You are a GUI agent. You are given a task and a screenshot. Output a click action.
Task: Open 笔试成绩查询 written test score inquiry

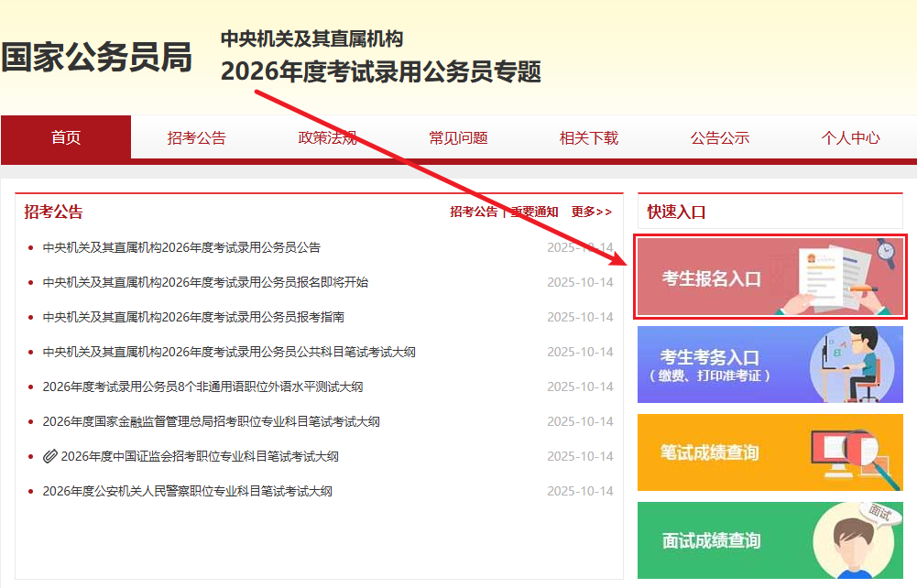coord(770,452)
